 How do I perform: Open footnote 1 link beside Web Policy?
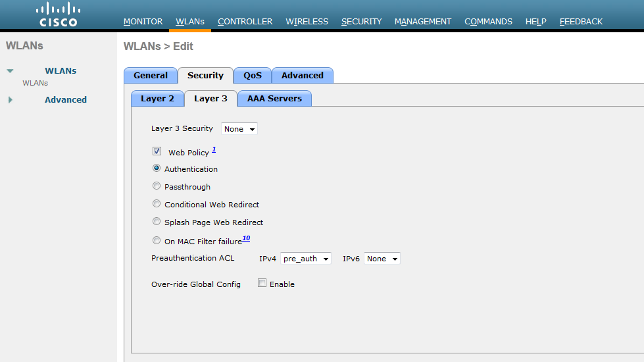(x=214, y=150)
